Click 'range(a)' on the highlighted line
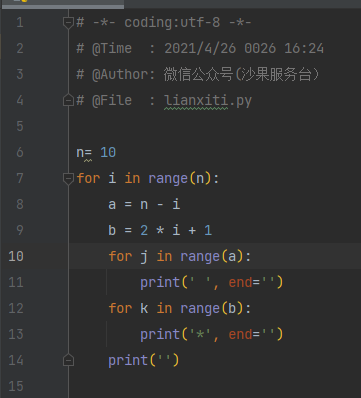 [212, 257]
